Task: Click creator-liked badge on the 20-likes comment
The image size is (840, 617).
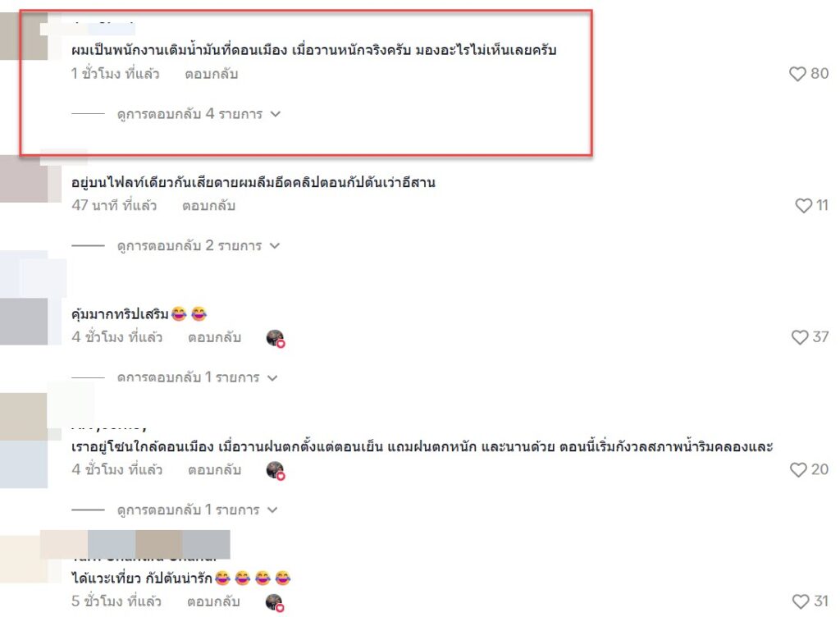Action: pos(276,470)
